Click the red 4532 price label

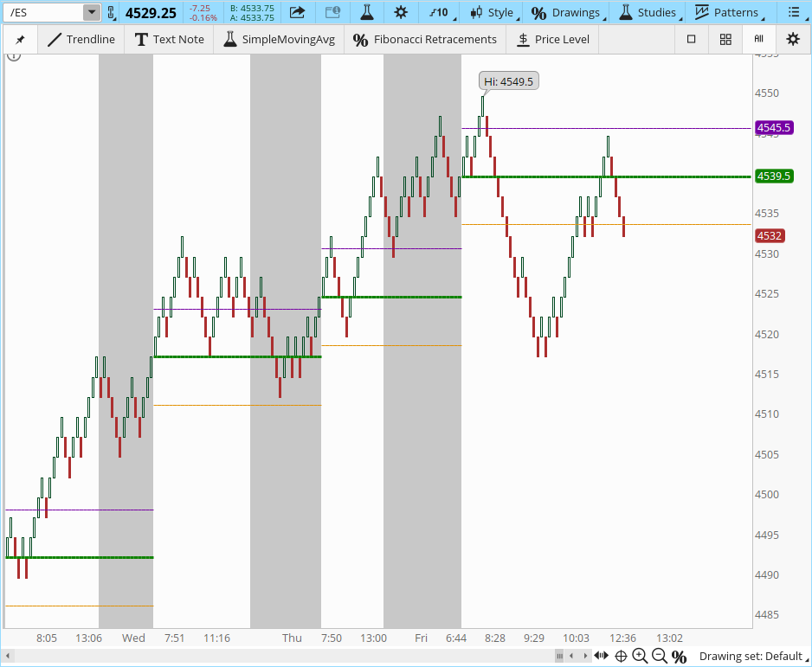click(770, 235)
